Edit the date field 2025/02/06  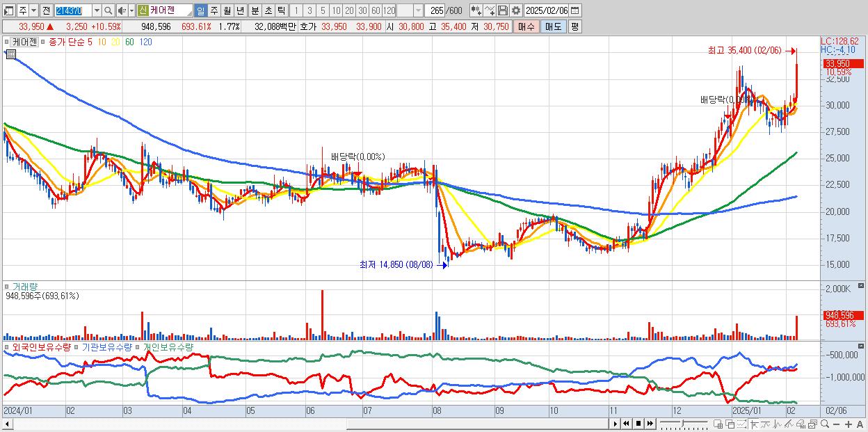click(x=547, y=10)
